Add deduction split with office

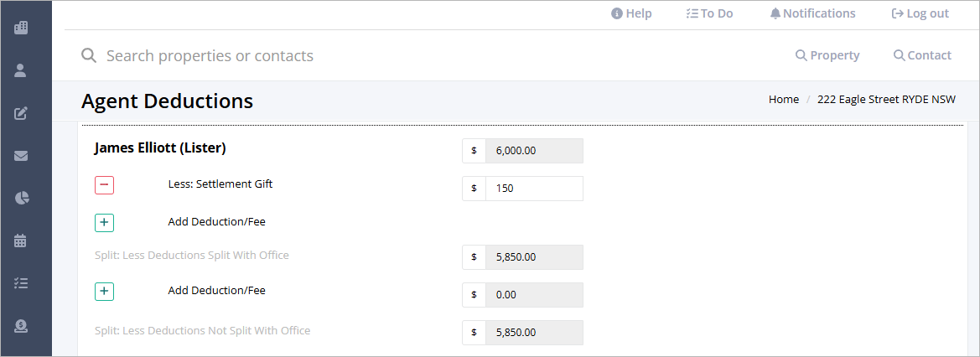[x=105, y=222]
